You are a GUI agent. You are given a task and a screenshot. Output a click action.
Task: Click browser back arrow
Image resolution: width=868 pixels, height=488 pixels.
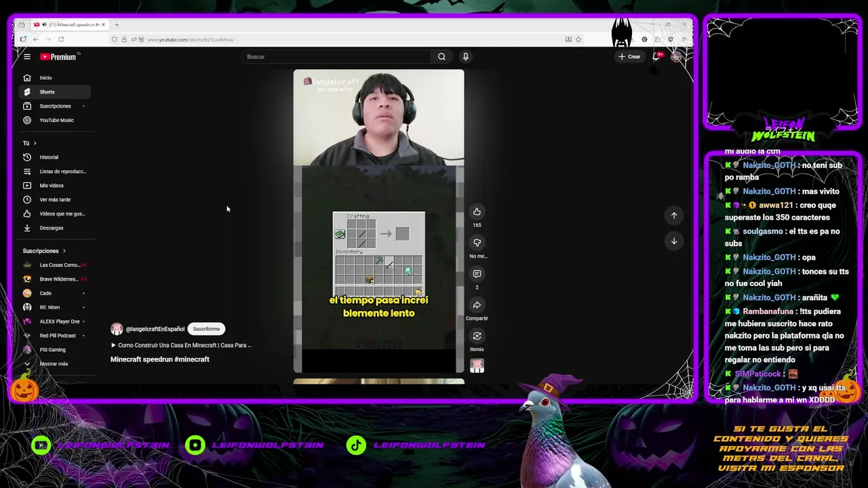tap(35, 39)
